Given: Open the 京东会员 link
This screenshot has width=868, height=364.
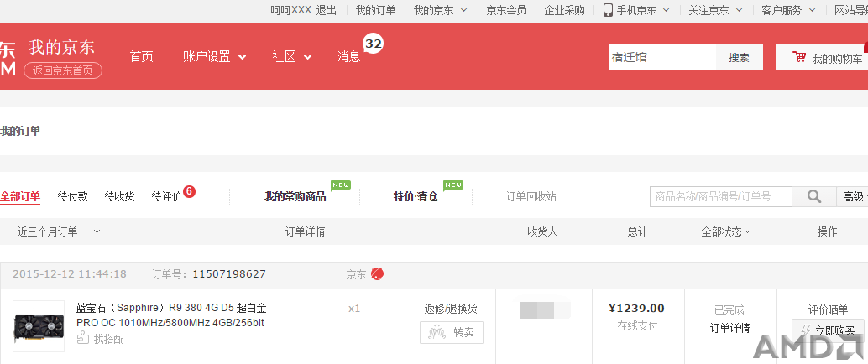Looking at the screenshot, I should (x=506, y=10).
